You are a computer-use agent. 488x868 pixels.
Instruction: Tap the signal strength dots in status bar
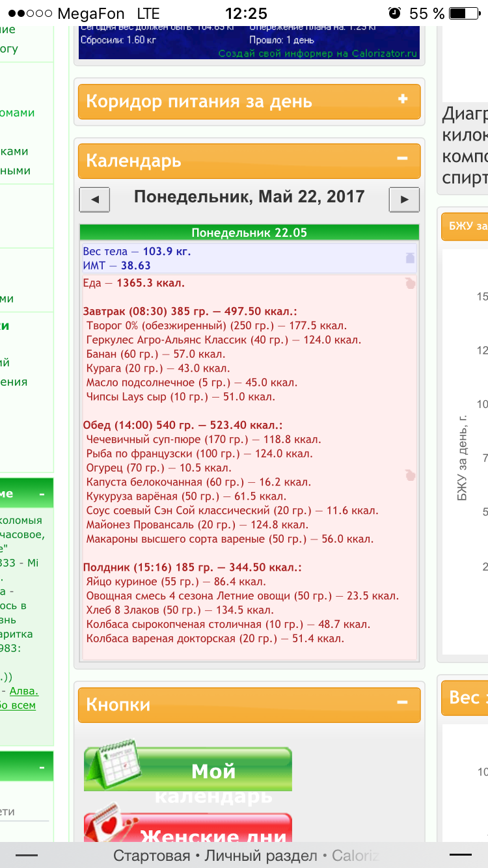(x=29, y=13)
